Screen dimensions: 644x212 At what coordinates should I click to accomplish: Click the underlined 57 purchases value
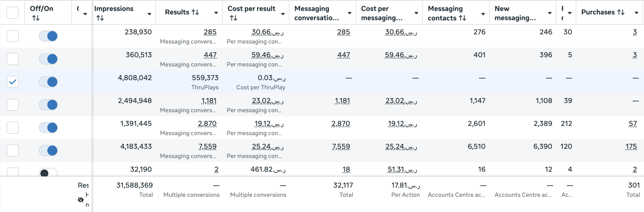coord(633,124)
